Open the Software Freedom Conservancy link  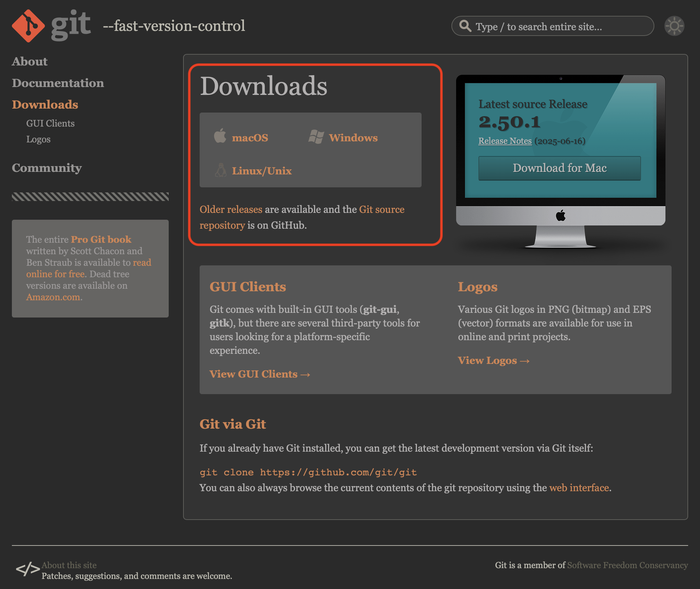click(627, 565)
